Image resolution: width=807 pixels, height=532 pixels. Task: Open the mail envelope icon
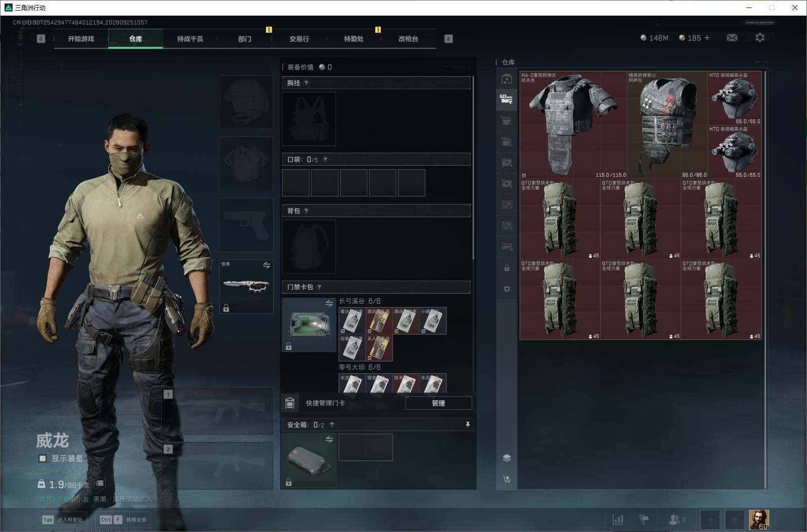[x=732, y=38]
